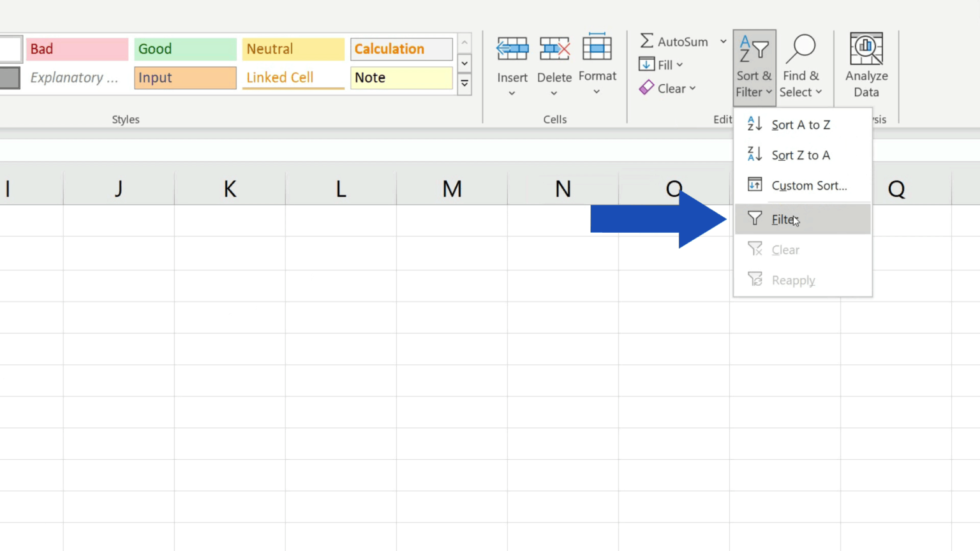
Task: Click the Insert Cells icon
Action: click(512, 48)
